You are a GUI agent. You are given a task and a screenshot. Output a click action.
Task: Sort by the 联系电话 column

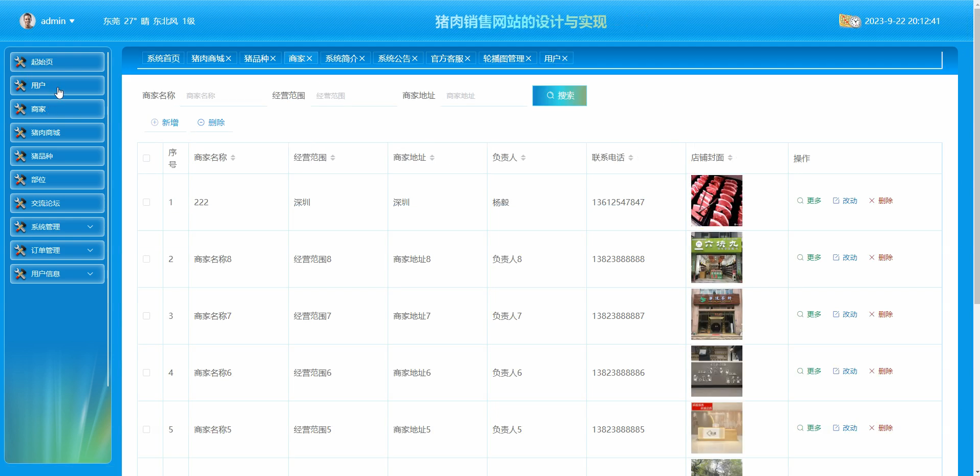[x=631, y=158]
